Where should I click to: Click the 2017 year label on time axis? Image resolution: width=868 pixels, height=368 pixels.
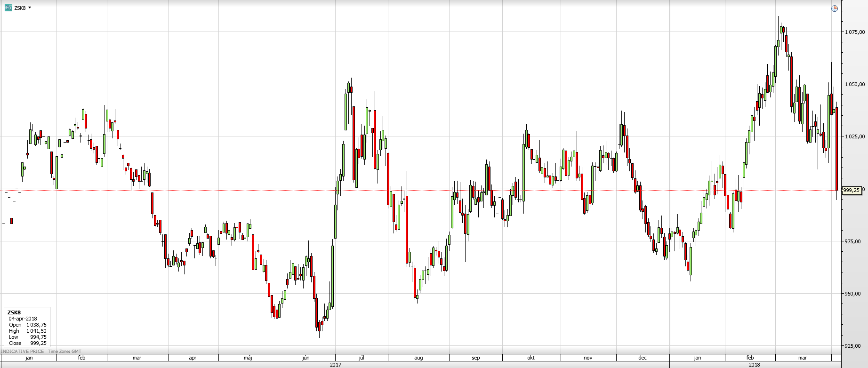point(335,365)
